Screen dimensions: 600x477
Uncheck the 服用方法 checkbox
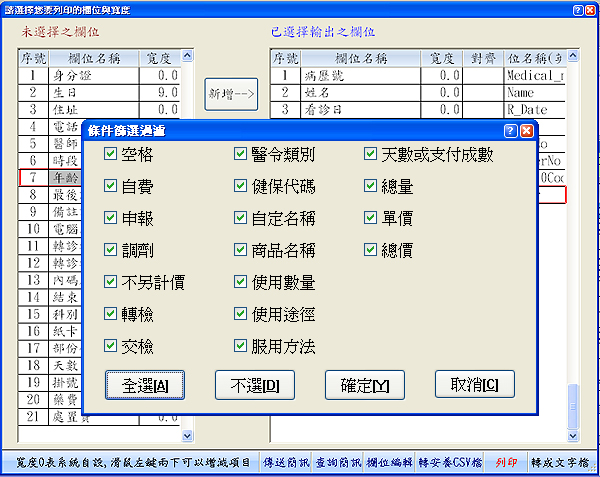pyautogui.click(x=240, y=346)
